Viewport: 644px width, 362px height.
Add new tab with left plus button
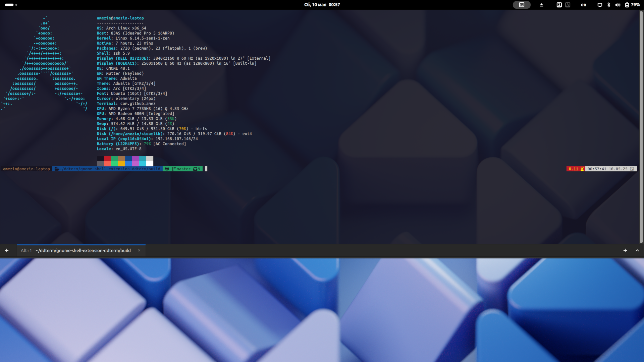[6, 250]
